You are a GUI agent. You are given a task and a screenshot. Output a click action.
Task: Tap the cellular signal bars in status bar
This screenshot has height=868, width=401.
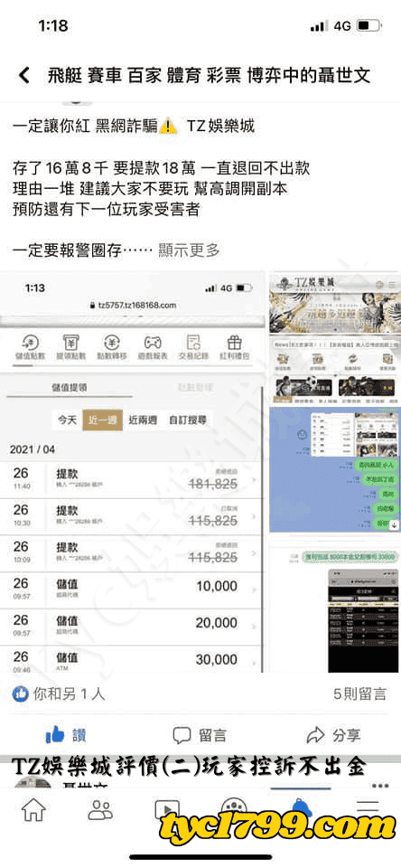point(319,26)
